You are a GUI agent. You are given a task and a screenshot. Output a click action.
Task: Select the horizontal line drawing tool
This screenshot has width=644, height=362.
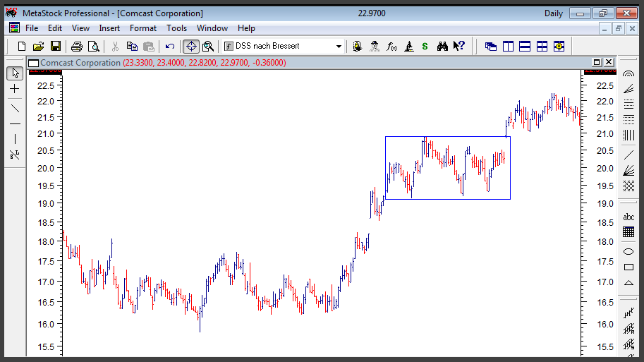[x=15, y=123]
